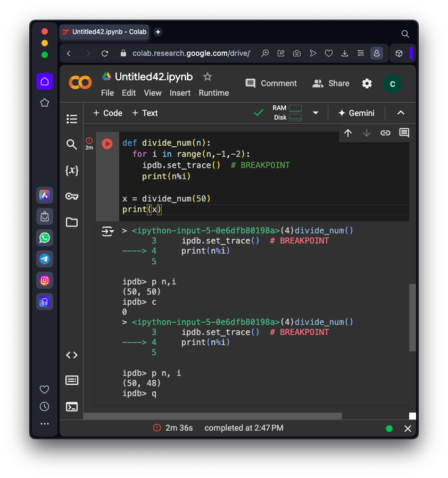This screenshot has width=448, height=478.
Task: Open the Code snippets panel icon
Action: coord(72,355)
